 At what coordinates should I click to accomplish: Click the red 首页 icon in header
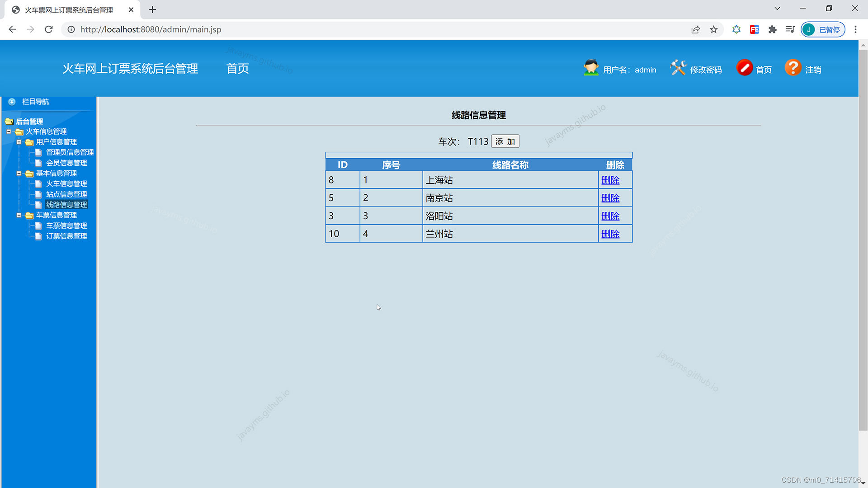(x=745, y=68)
